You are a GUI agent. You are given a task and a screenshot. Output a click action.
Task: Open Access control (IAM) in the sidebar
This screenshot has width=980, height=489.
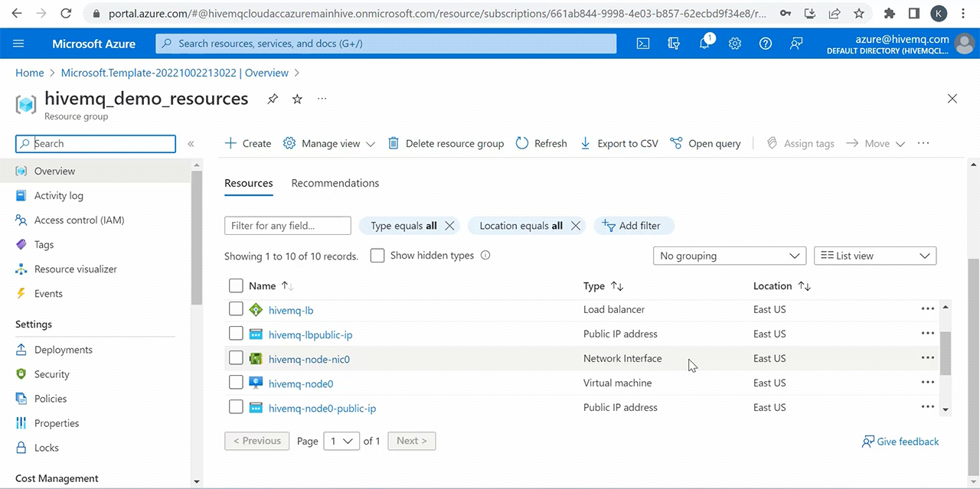[80, 220]
